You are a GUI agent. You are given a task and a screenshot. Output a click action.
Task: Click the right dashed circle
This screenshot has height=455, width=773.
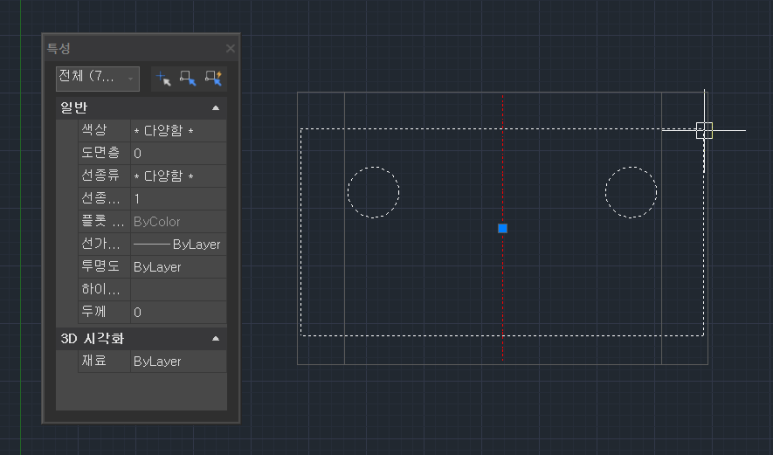(x=606, y=193)
